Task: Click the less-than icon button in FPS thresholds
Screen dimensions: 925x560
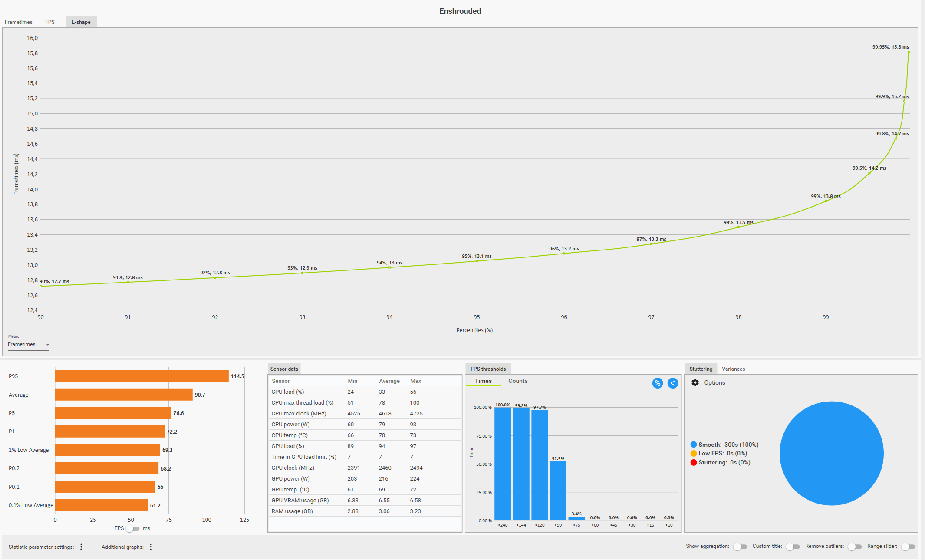Action: point(672,383)
